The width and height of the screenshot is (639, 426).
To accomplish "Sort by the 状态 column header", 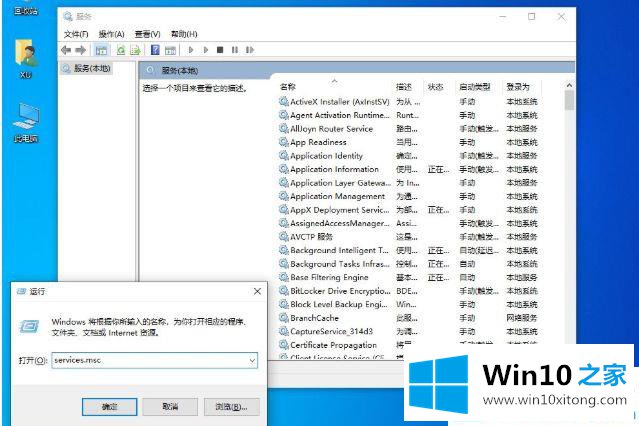I will tap(435, 86).
